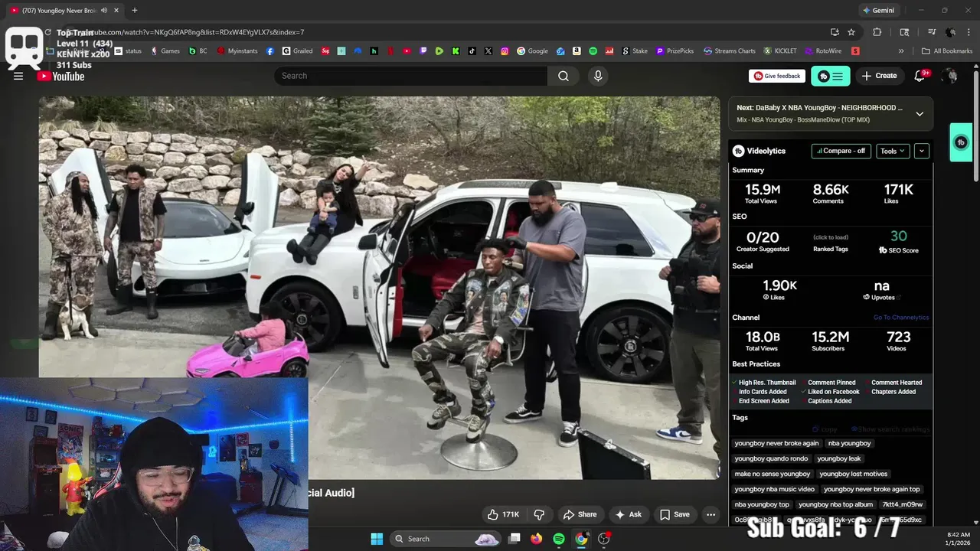Switch to Chrome in the taskbar
Image resolution: width=980 pixels, height=551 pixels.
point(581,539)
